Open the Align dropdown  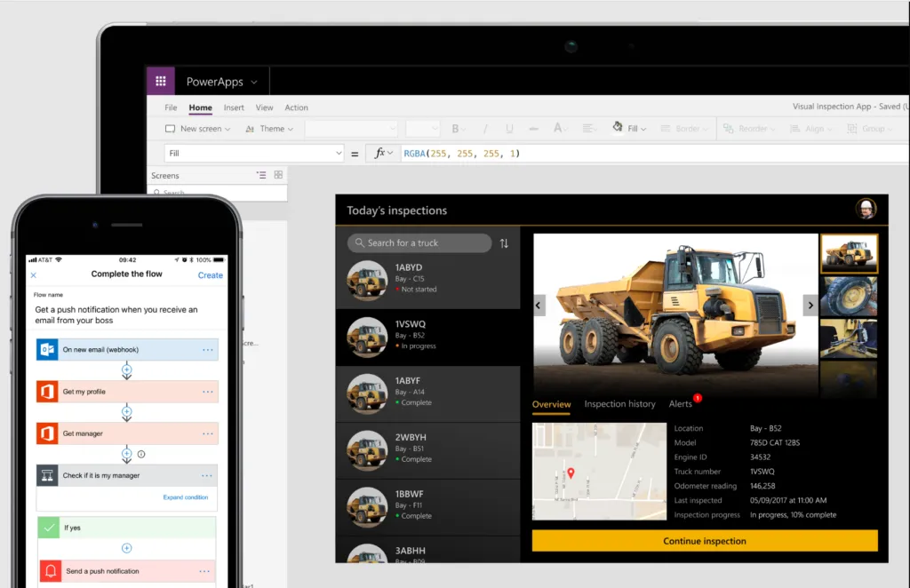coord(811,129)
